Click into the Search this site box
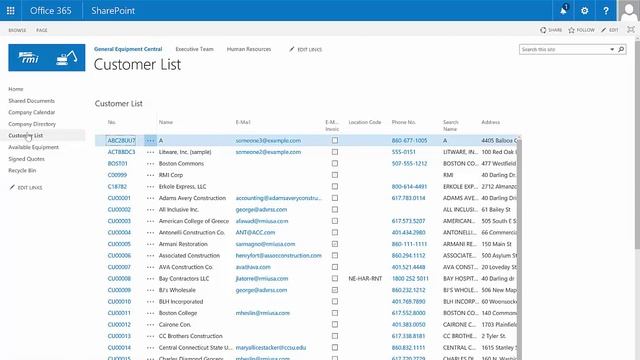640x360 pixels. pos(563,49)
